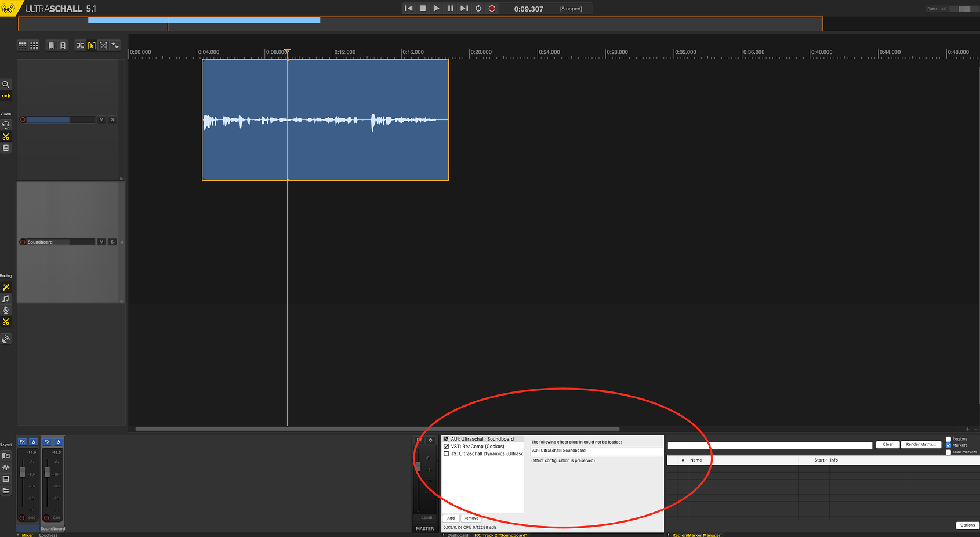This screenshot has height=537, width=980.
Task: Mute track 1 with the M button
Action: coord(101,119)
